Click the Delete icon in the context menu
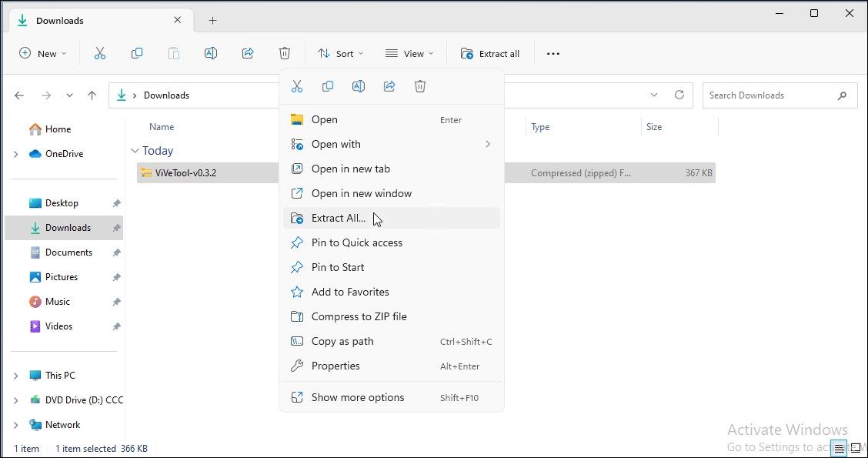 click(419, 86)
